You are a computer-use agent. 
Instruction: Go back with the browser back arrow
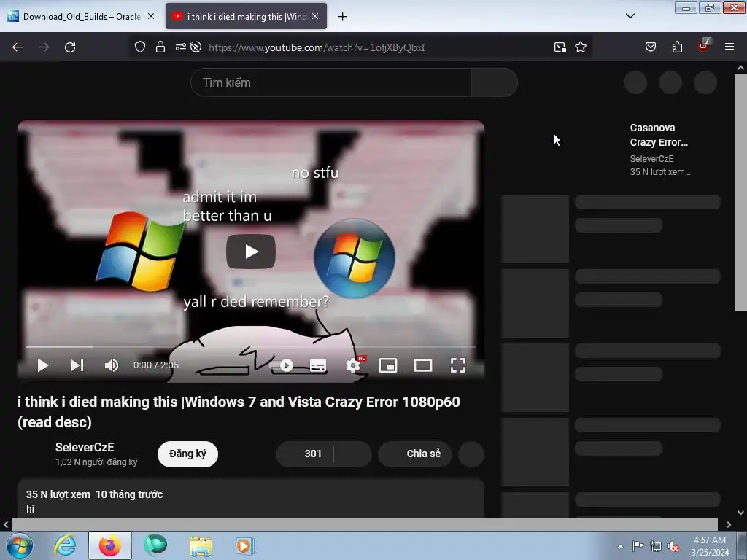point(18,47)
